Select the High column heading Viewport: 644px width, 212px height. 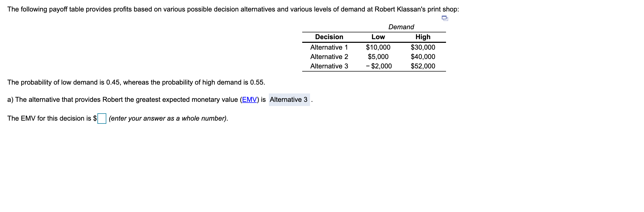423,37
